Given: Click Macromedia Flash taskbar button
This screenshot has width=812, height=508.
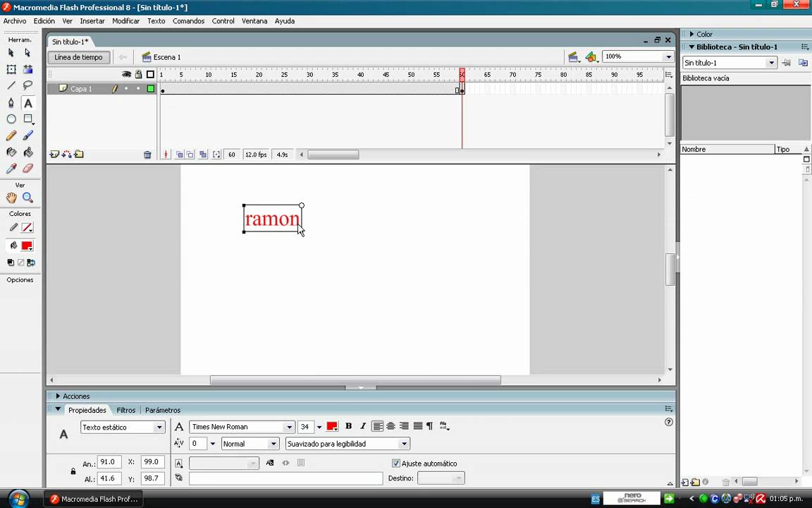Looking at the screenshot, I should 93,500.
